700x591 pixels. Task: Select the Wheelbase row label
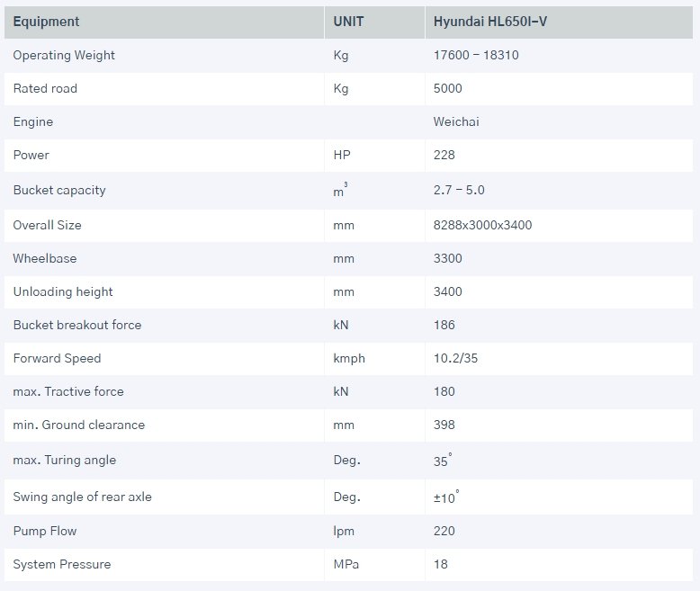point(45,258)
